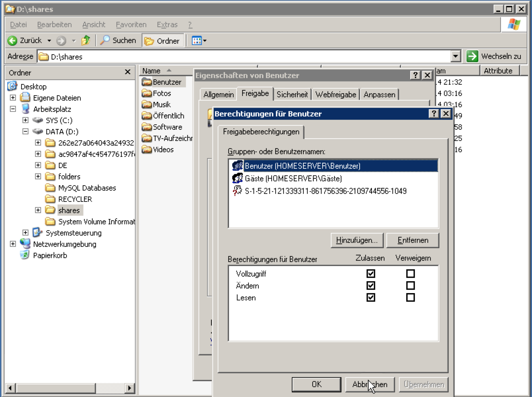Screen dimensions: 532x397
Task: Click Papierkorb recycle bin icon
Action: [x=25, y=255]
